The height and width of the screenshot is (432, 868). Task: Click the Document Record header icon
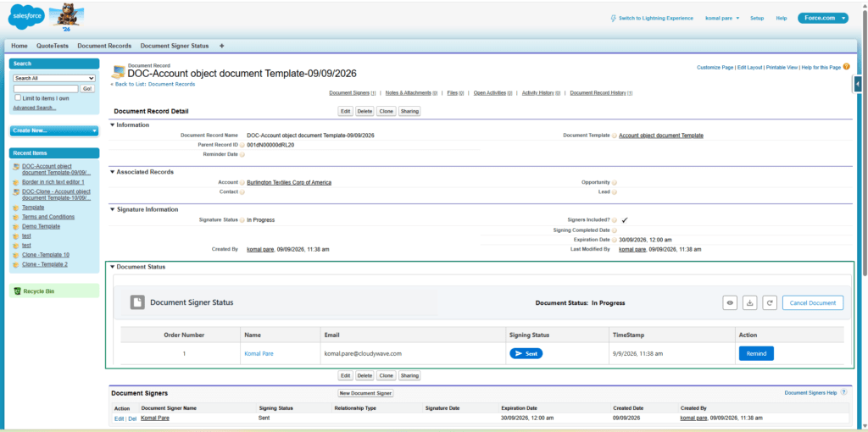pyautogui.click(x=118, y=71)
